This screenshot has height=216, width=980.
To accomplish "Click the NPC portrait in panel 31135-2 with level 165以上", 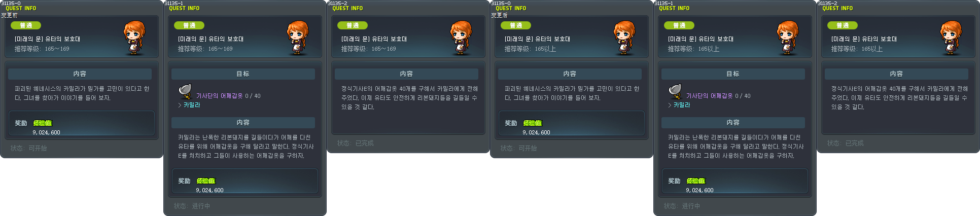I will [951, 38].
